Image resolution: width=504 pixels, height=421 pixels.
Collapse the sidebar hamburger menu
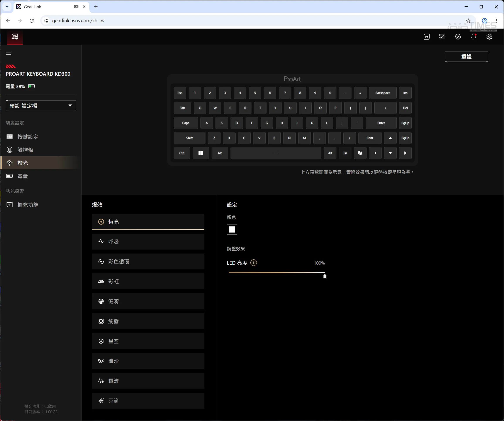coord(9,53)
